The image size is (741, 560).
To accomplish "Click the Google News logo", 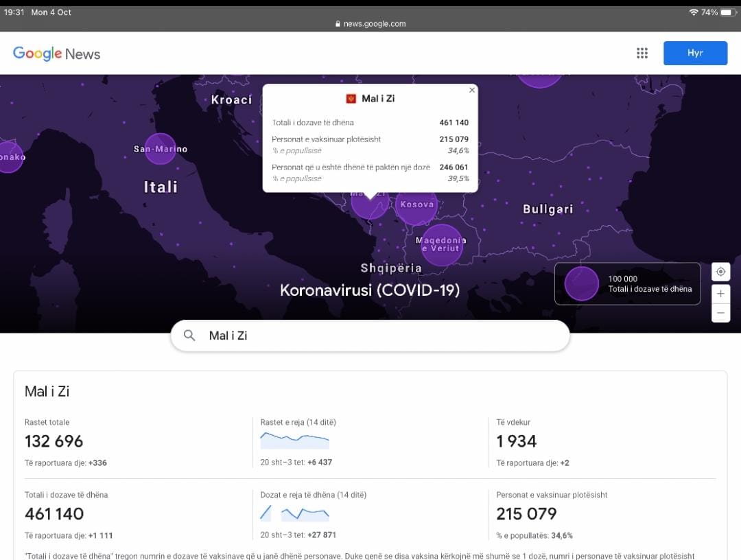I will (x=57, y=54).
